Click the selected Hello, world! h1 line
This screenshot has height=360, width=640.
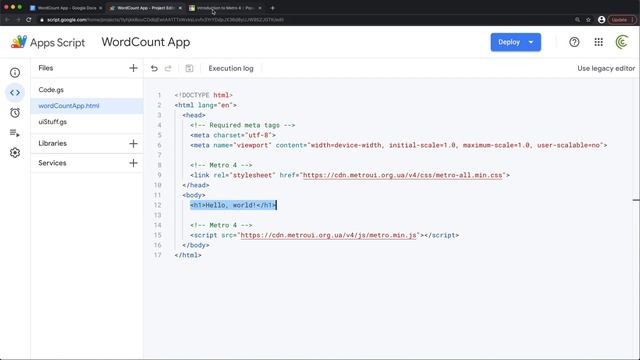click(233, 205)
